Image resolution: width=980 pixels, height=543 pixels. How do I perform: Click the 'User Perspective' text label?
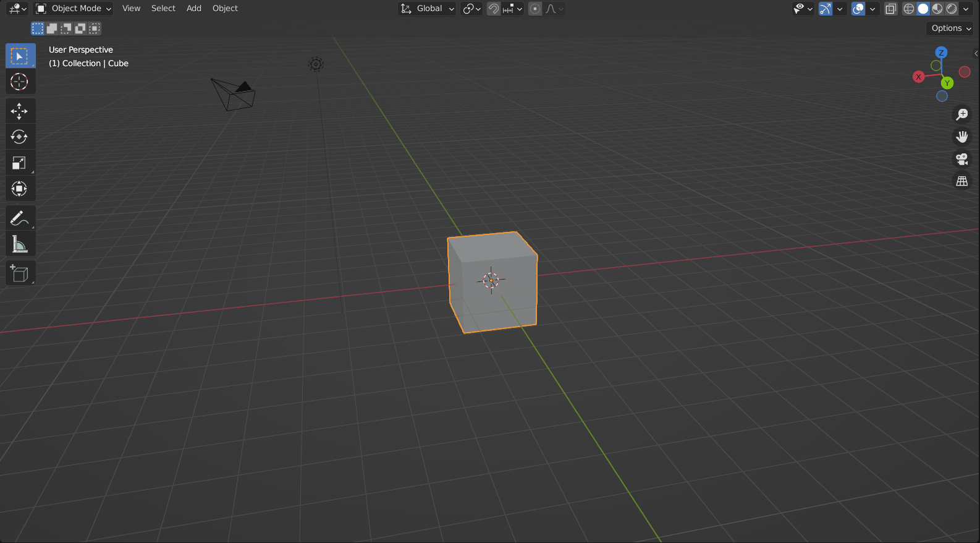coord(81,50)
